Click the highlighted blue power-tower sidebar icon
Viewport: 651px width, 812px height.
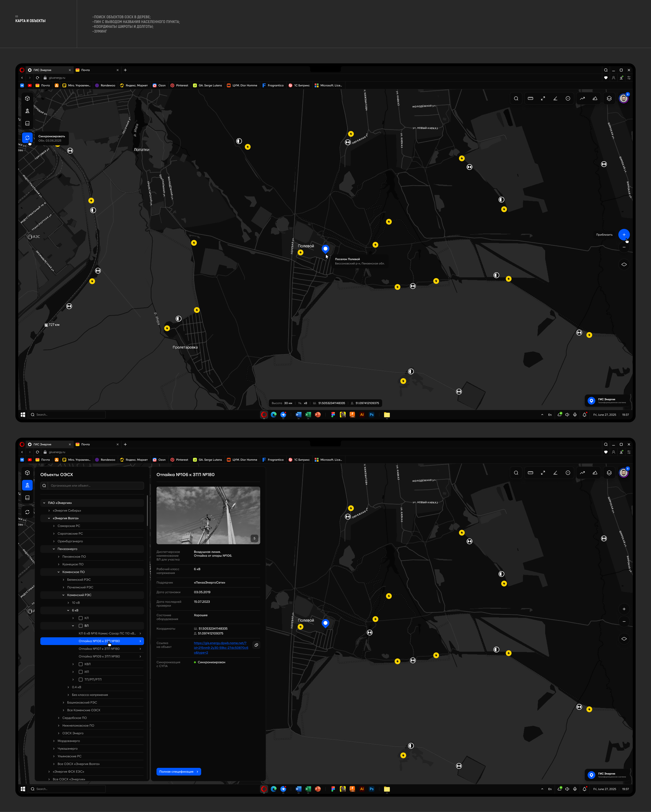coord(27,485)
